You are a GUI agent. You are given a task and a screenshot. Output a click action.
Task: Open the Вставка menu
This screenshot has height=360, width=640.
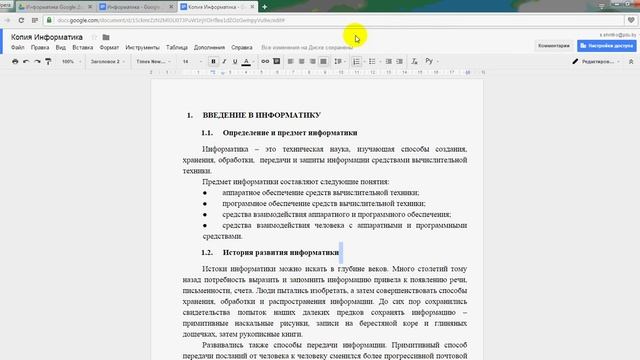click(83, 48)
